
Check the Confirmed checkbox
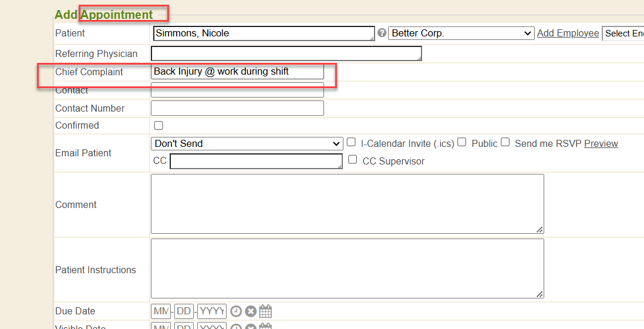[159, 126]
